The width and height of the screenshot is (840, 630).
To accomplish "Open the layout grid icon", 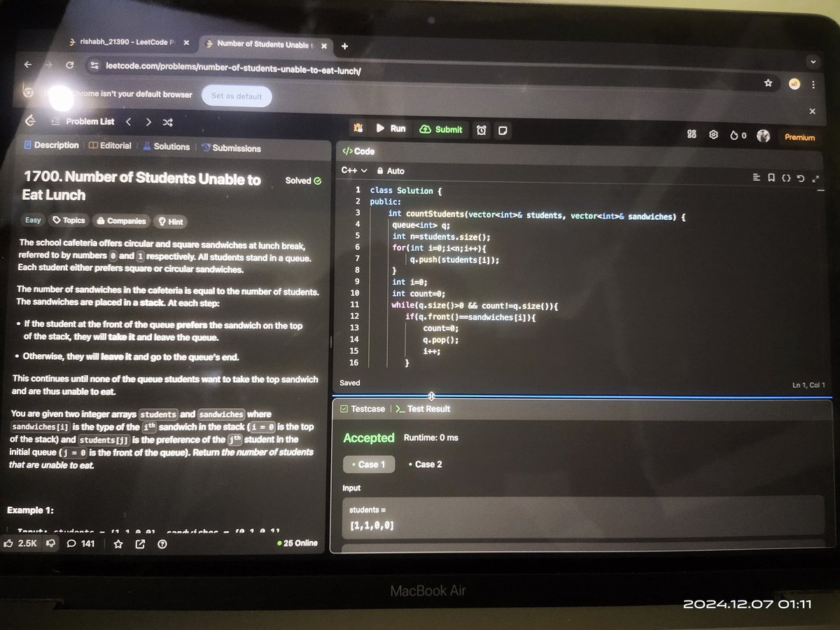I will (x=692, y=134).
